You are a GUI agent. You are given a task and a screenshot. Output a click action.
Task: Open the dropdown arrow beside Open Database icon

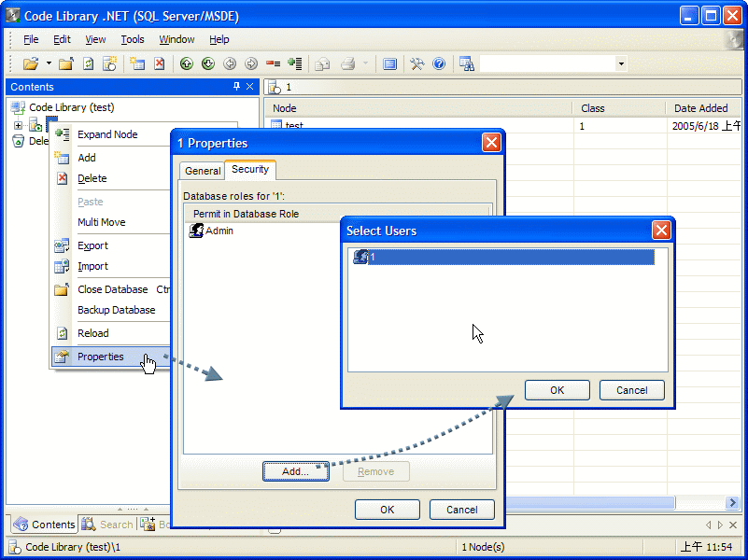(x=49, y=63)
